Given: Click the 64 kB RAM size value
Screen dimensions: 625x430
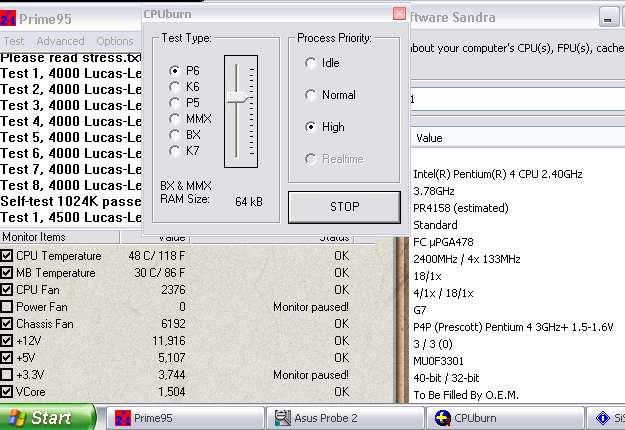Looking at the screenshot, I should 249,202.
